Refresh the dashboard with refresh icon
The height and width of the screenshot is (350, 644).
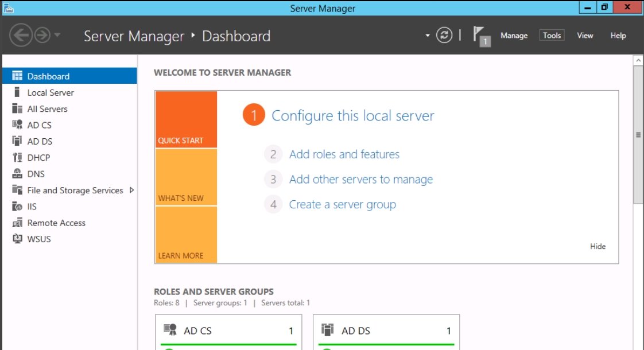click(444, 36)
